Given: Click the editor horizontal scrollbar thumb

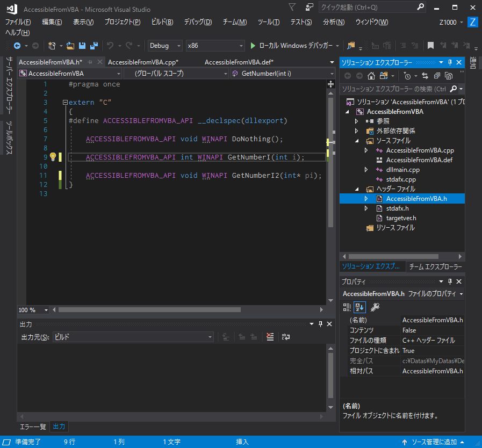Looking at the screenshot, I should click(149, 310).
